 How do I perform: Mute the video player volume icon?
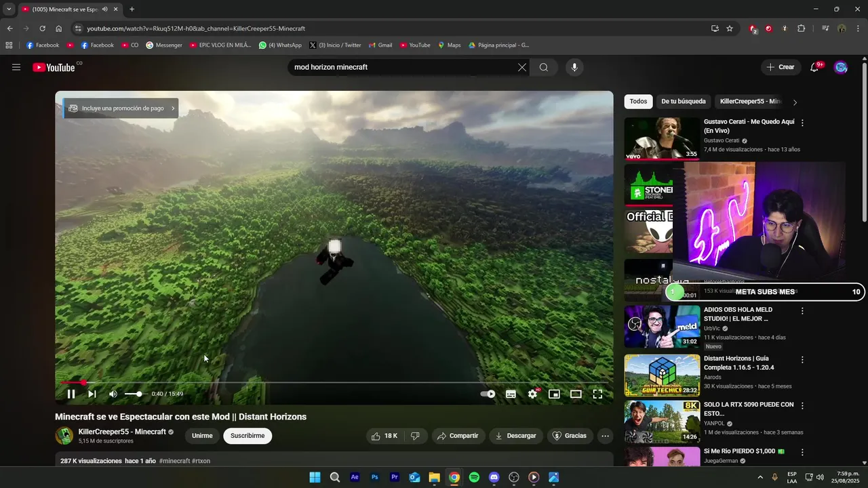coord(113,394)
